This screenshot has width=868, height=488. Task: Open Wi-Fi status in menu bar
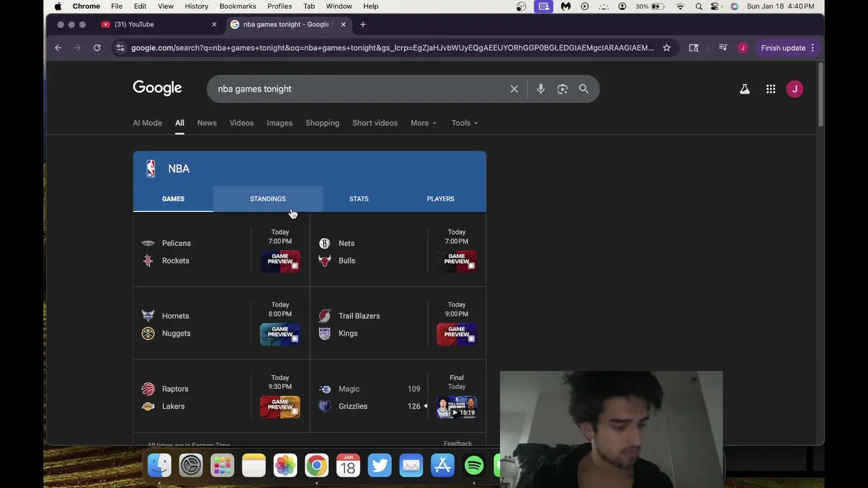(x=680, y=6)
